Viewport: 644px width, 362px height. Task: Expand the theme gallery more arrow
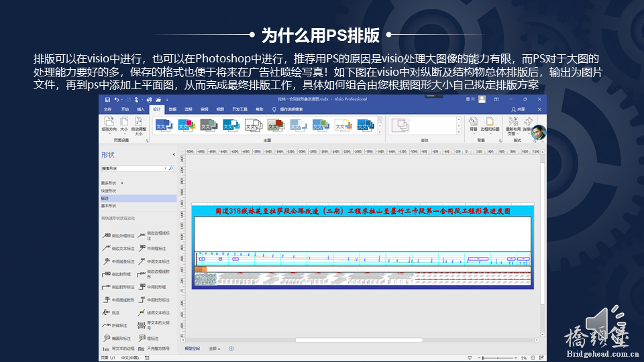pos(380,133)
